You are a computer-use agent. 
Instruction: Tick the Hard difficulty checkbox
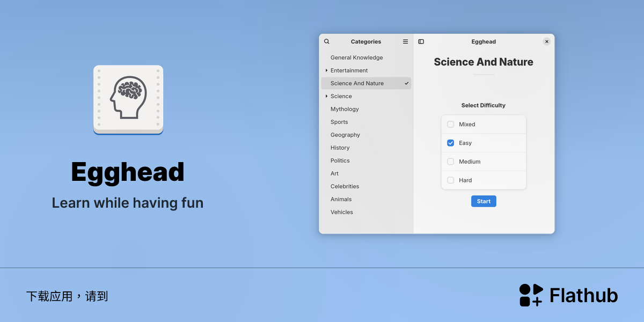[x=451, y=180]
